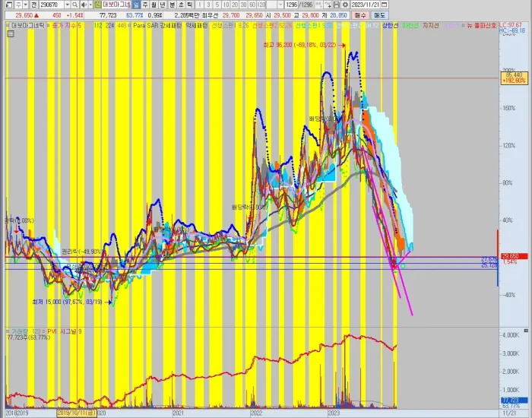Viewport: 532px width, 418px height.
Task: Click the 매도 sell button
Action: click(379, 15)
